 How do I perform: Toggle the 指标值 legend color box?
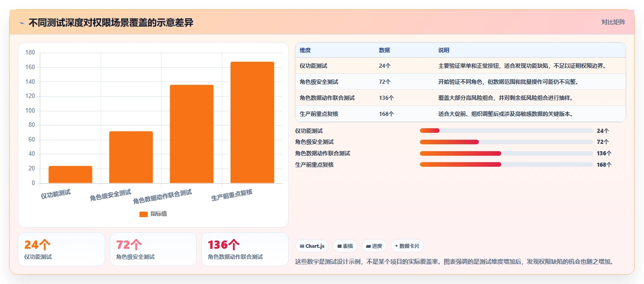pyautogui.click(x=144, y=214)
